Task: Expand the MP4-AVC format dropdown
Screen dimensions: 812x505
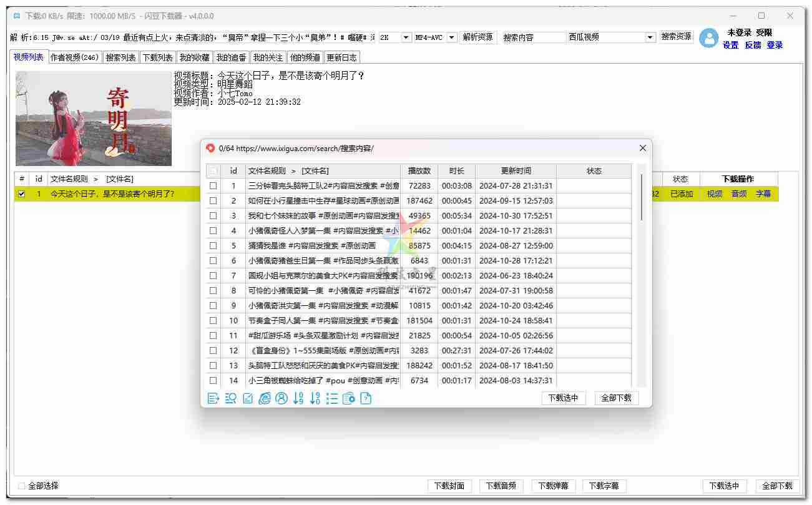Action: click(x=452, y=37)
